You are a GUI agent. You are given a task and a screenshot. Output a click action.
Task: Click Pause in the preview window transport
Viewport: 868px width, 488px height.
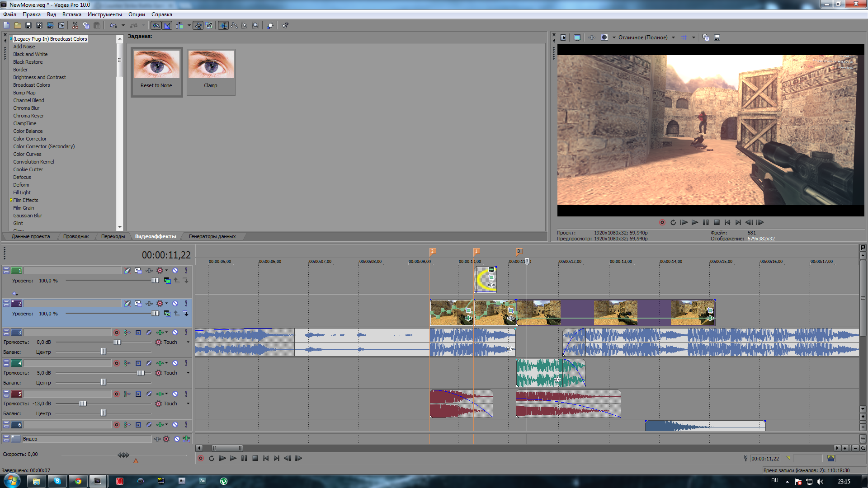tap(706, 222)
